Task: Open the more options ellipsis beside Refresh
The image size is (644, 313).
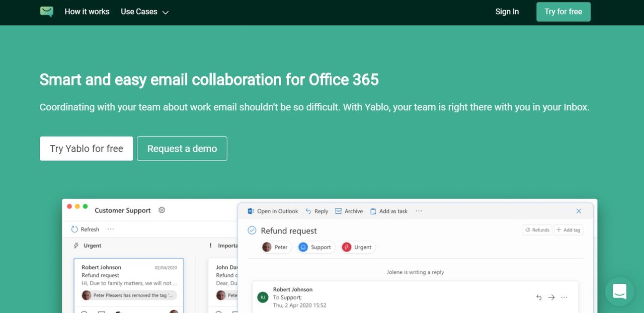Action: (x=111, y=229)
